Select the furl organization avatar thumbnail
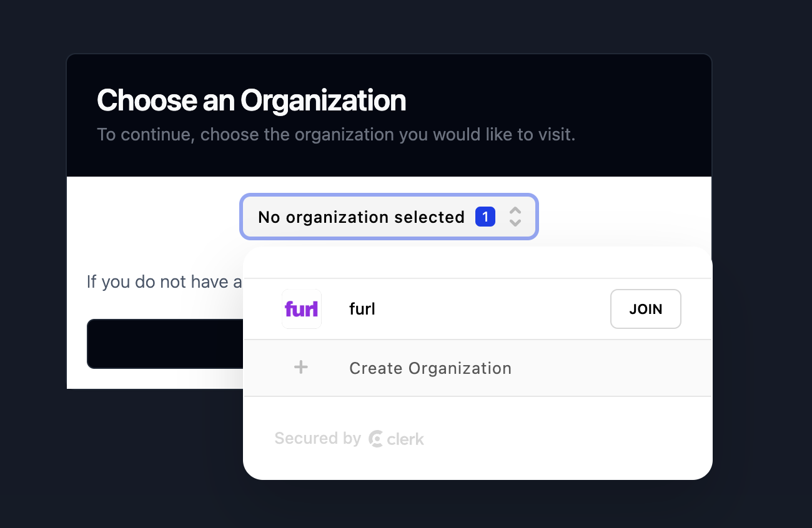 pyautogui.click(x=301, y=308)
